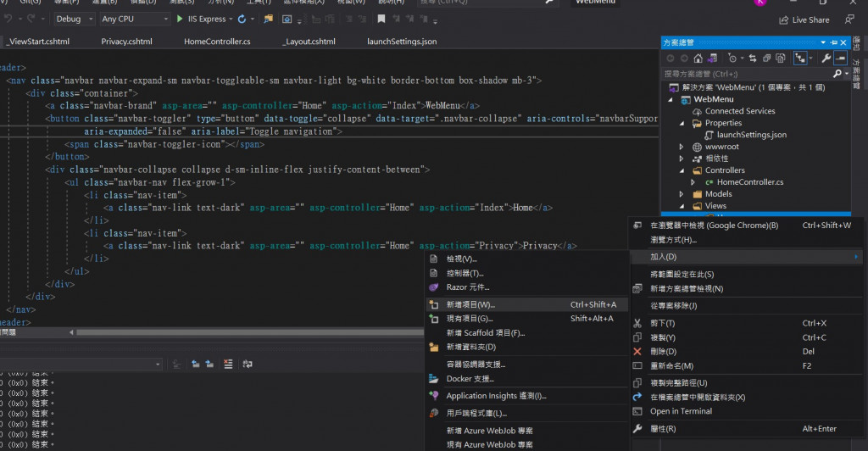Click the show all files icon
Screen dimensions: 868x451
(781, 58)
